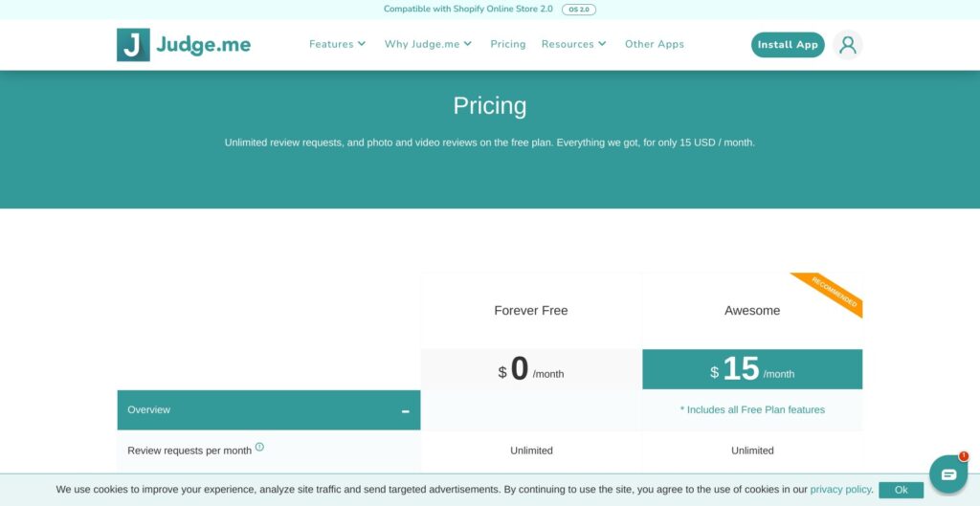Screen dimensions: 980x506
Task: Click info icon next to Review requests per month
Action: pos(259,447)
